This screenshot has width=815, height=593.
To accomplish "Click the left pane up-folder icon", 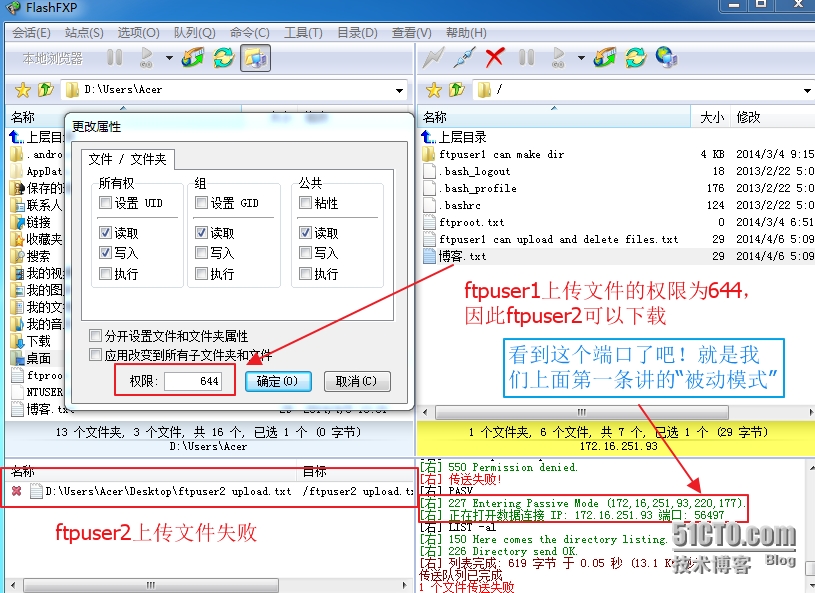I will click(46, 89).
